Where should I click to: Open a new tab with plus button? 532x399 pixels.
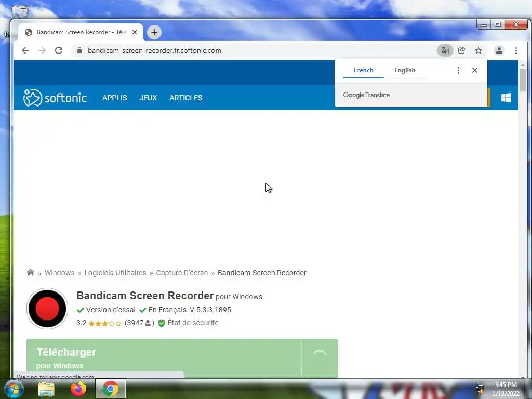coord(154,32)
